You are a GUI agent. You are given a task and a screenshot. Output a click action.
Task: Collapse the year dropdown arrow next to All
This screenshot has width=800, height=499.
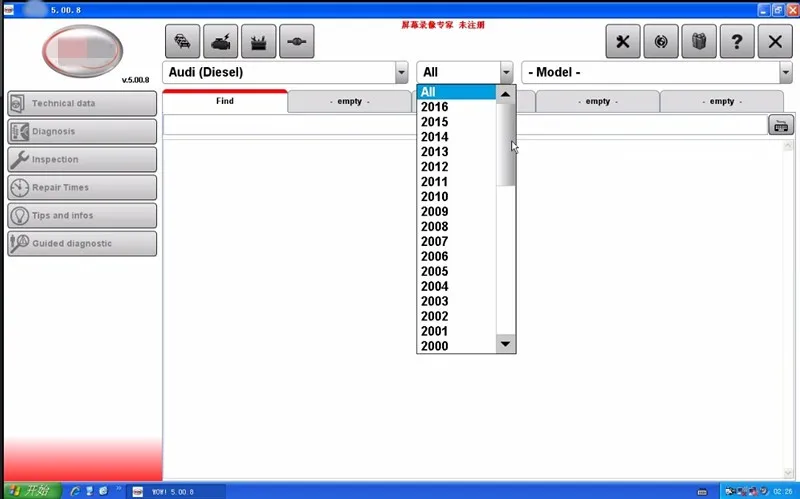coord(506,72)
